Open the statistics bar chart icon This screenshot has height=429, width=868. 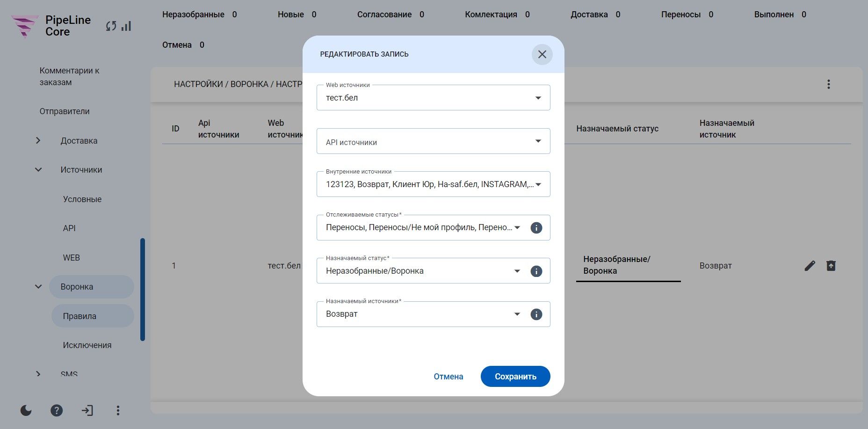point(126,26)
